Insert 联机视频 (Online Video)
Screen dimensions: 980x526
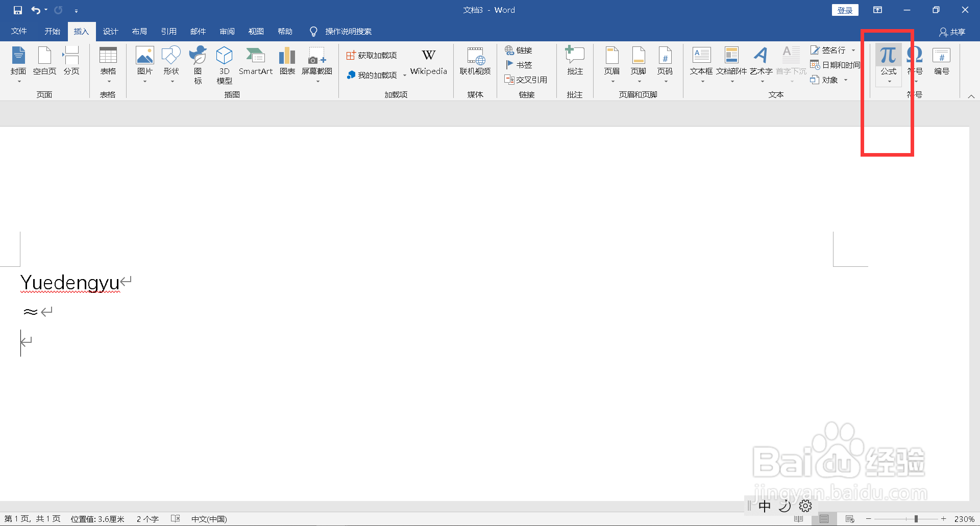pos(475,61)
